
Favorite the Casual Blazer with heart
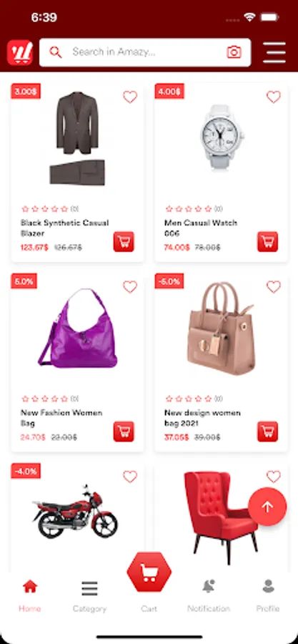click(130, 97)
